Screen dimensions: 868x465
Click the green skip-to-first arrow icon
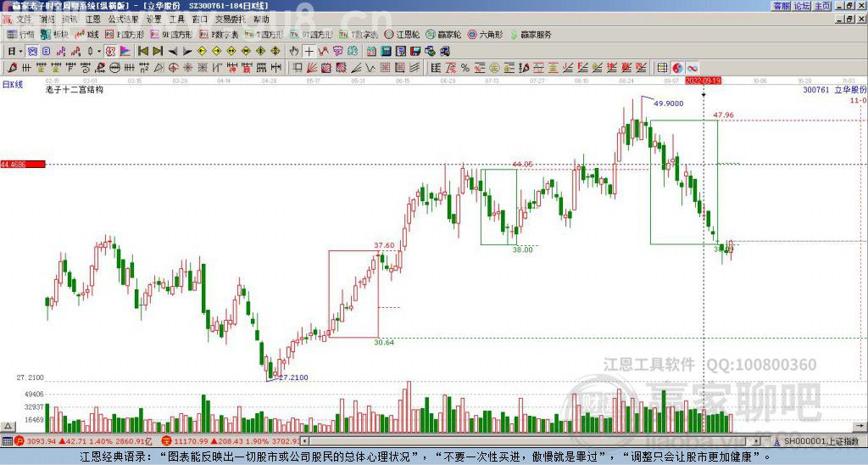pos(143,52)
